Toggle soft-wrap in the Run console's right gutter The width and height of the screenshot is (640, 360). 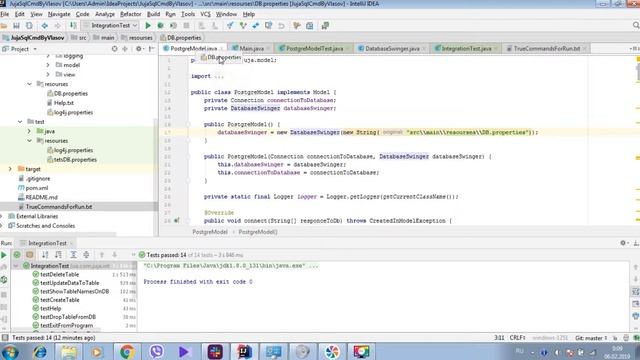pyautogui.click(x=636, y=291)
